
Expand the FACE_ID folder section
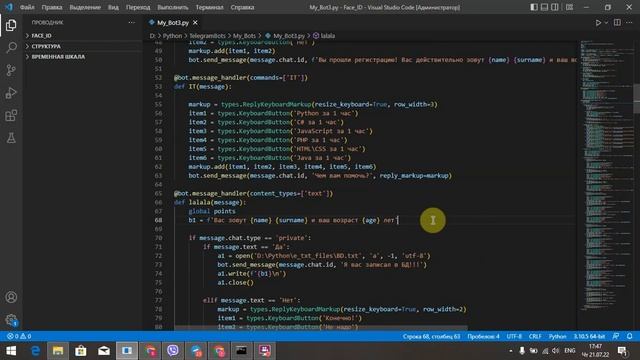tap(83, 36)
